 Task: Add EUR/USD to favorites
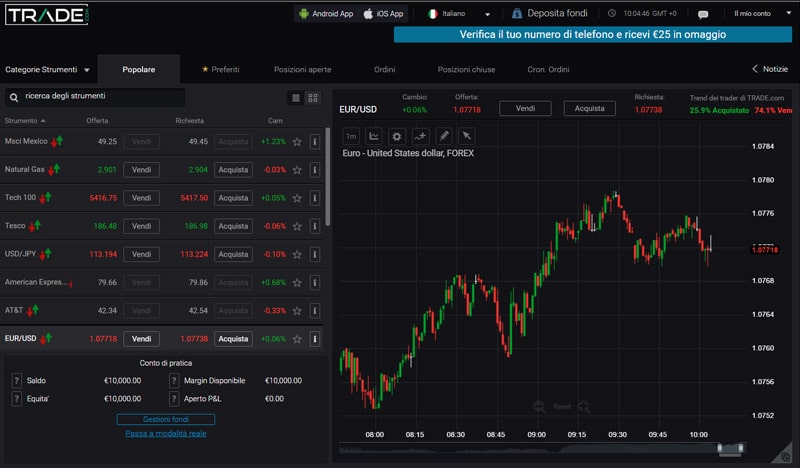pos(297,339)
